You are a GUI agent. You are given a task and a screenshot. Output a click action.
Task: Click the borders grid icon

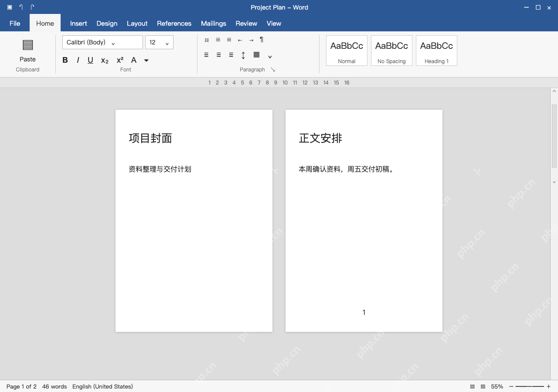click(x=256, y=55)
